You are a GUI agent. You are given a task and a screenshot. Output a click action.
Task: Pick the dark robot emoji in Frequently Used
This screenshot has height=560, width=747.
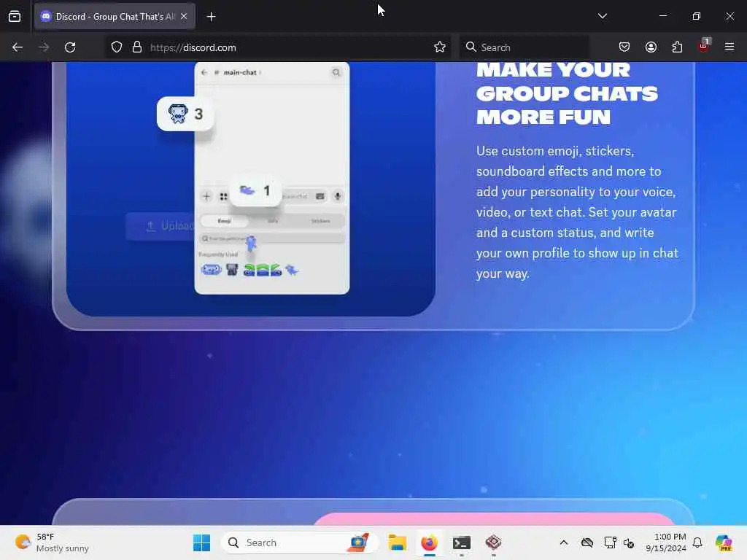click(x=232, y=270)
